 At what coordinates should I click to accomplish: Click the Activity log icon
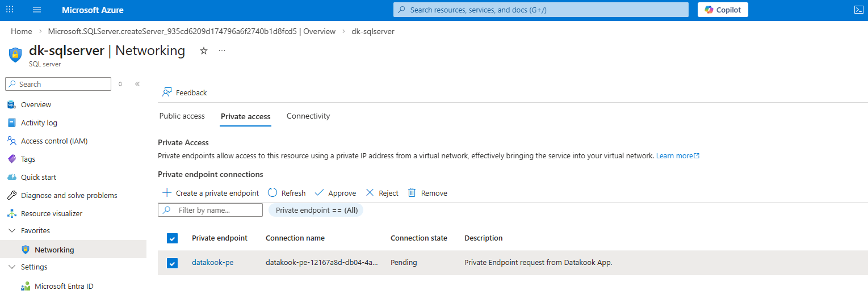tap(11, 123)
